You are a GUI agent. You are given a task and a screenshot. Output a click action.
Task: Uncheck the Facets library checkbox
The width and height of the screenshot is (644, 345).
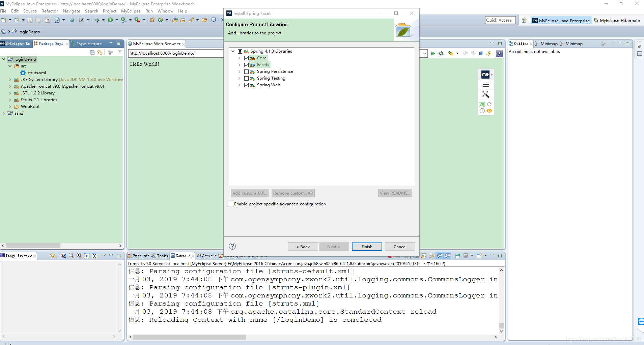[246, 65]
